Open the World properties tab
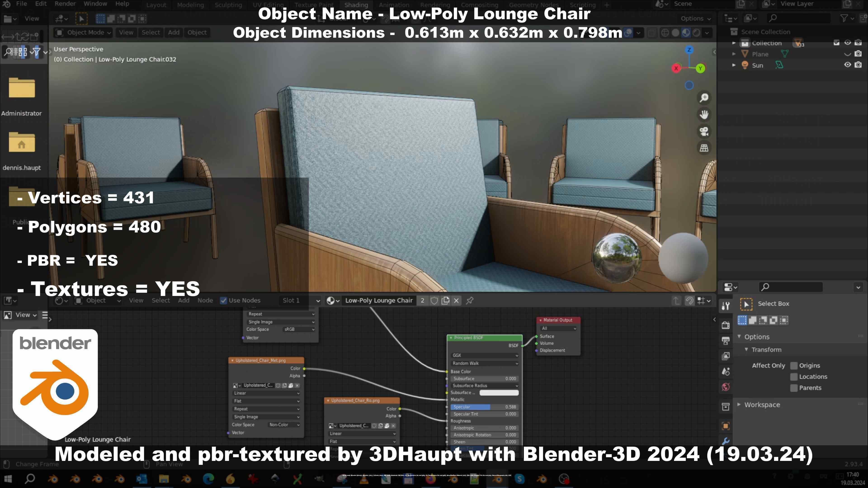Image resolution: width=868 pixels, height=488 pixels. [726, 387]
